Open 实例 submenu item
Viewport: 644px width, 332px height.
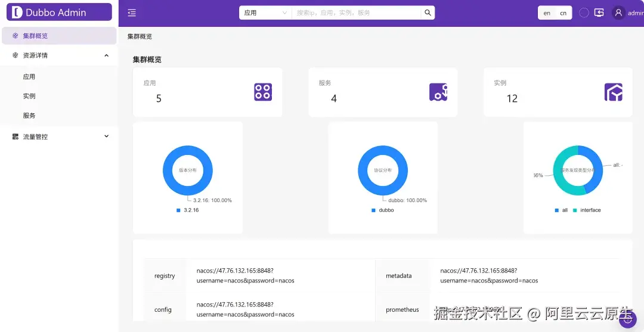coord(29,96)
